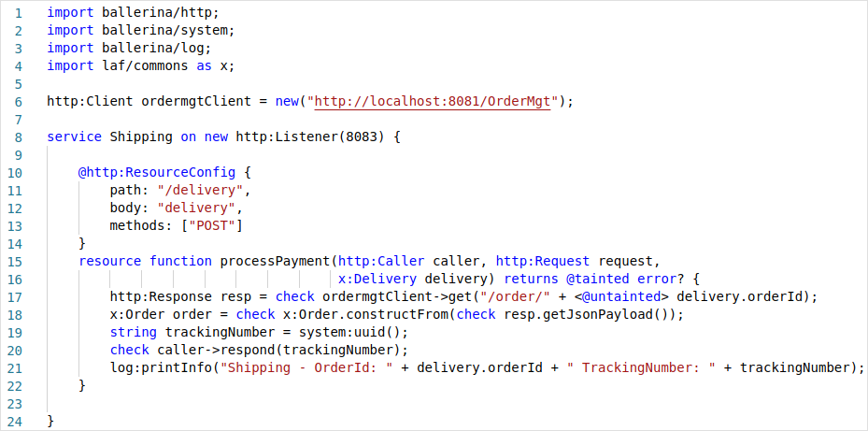The width and height of the screenshot is (868, 431).
Task: Place cursor on 'ballerina/http' import
Action: click(x=157, y=12)
